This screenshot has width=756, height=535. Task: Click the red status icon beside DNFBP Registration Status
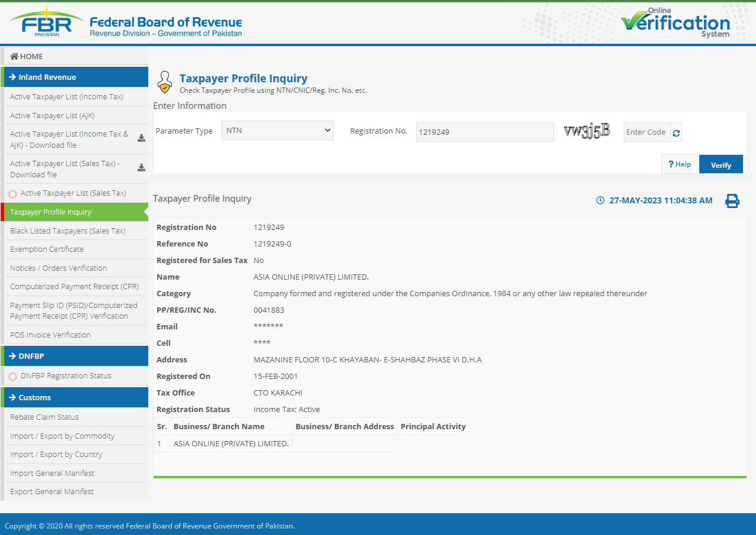coord(12,375)
